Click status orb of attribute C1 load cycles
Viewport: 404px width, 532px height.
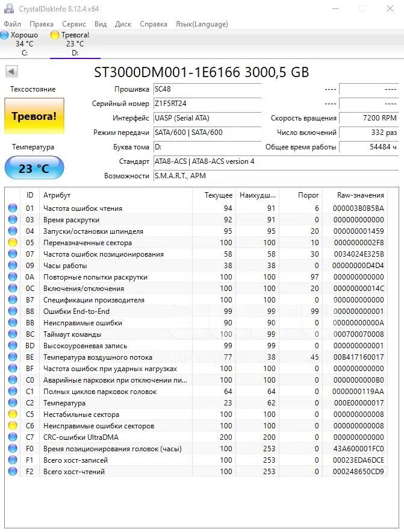point(13,391)
